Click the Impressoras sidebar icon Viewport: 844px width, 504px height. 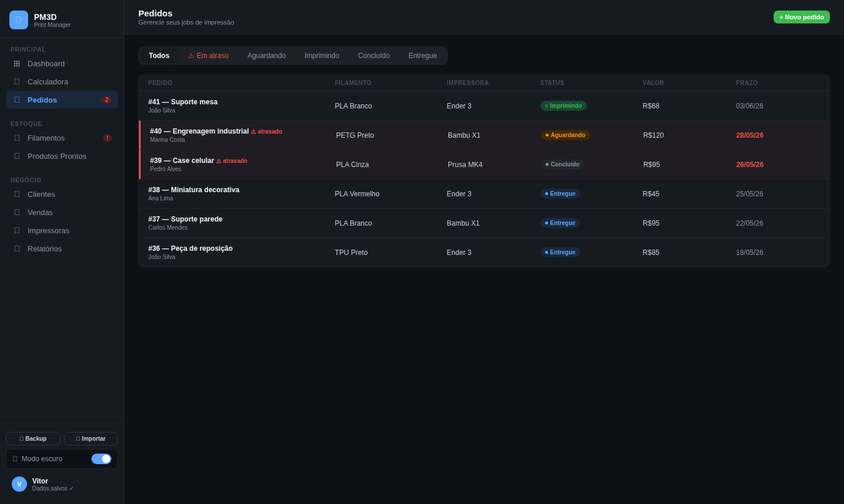coord(17,230)
